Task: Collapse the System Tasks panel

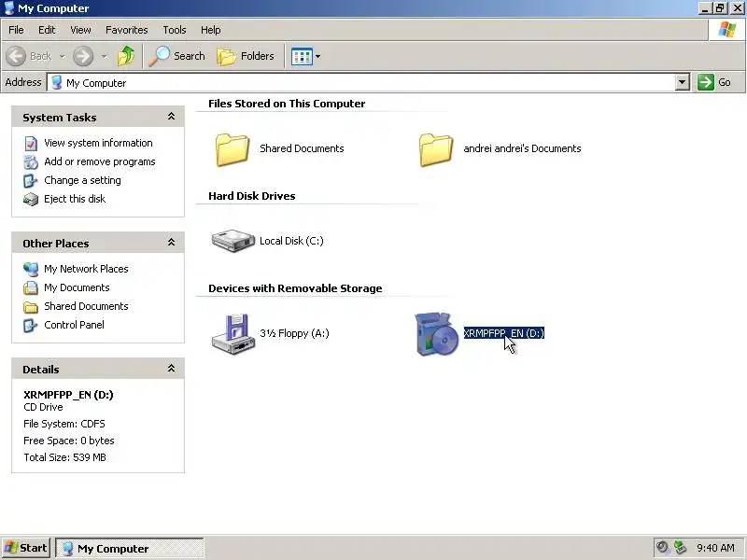Action: [171, 117]
